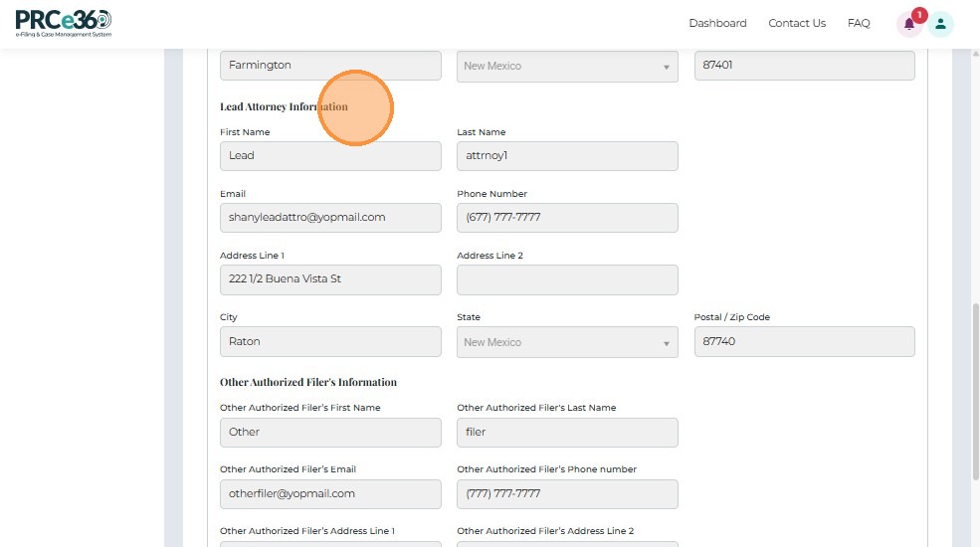The height and width of the screenshot is (547, 980).
Task: Click the Other Authorized Filer's Email field
Action: pos(330,494)
